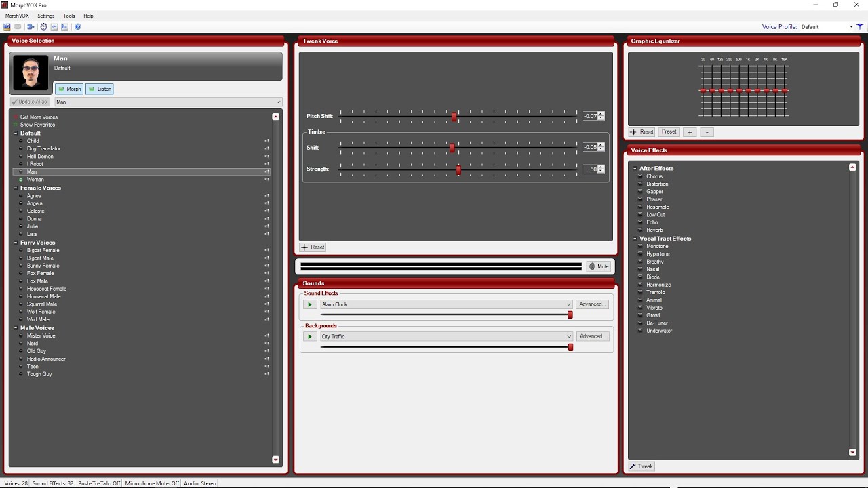Click the toolbar icon left of help

[x=64, y=27]
